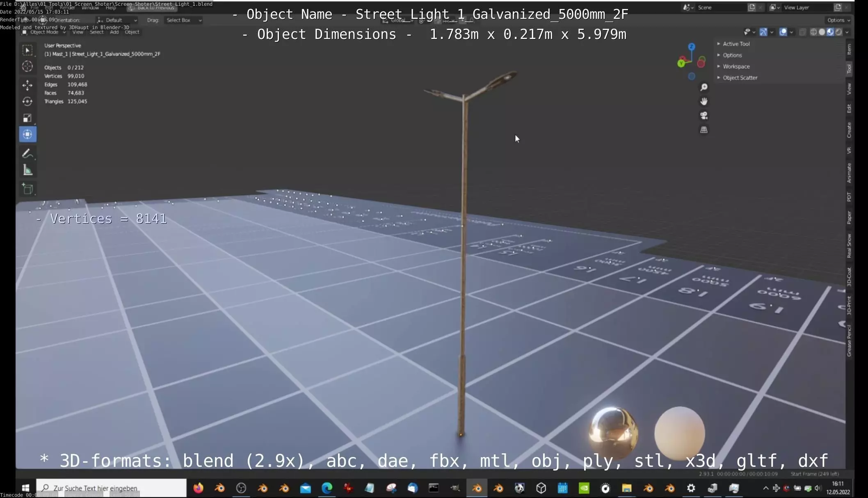Switch to material preview shading
This screenshot has height=498, width=868.
point(830,32)
